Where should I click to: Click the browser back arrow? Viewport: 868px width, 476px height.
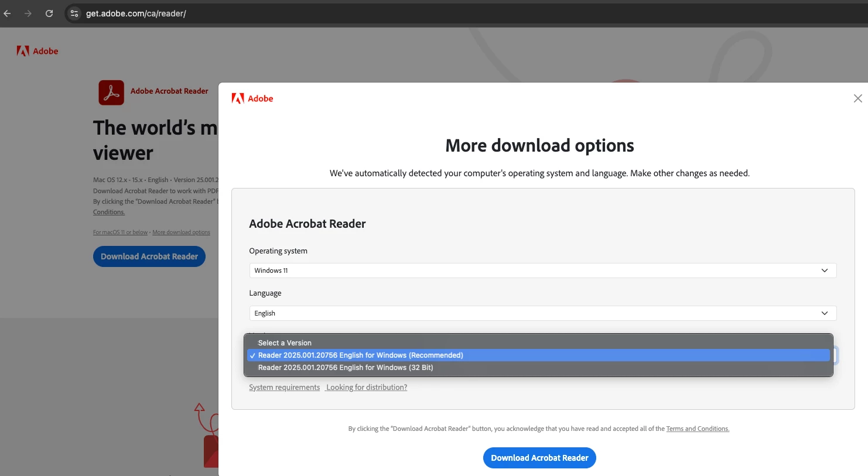[7, 13]
